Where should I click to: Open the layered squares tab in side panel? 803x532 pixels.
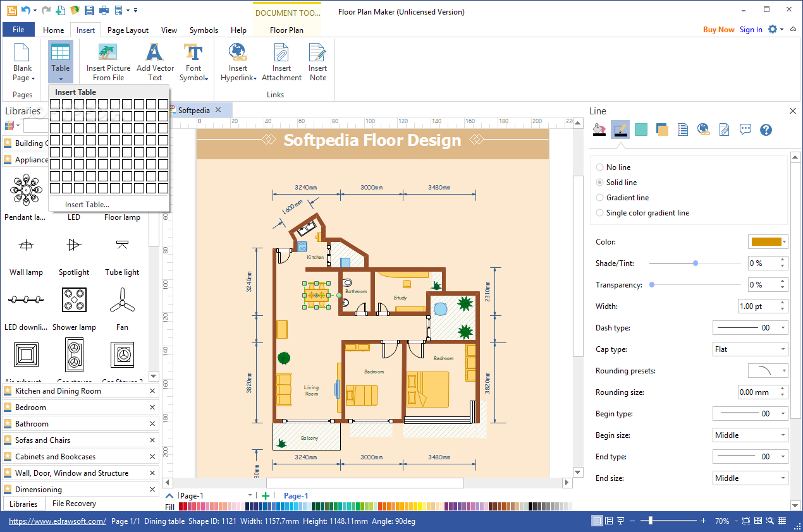[x=662, y=130]
